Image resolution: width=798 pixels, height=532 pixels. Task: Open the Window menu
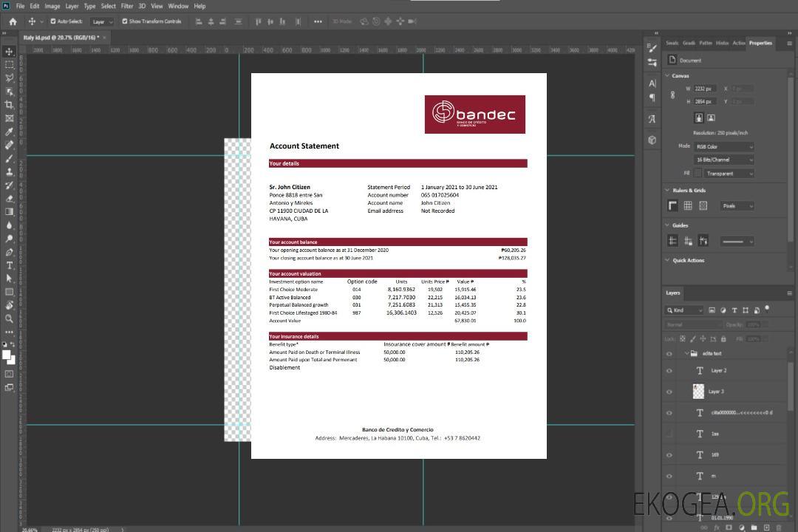[x=178, y=6]
